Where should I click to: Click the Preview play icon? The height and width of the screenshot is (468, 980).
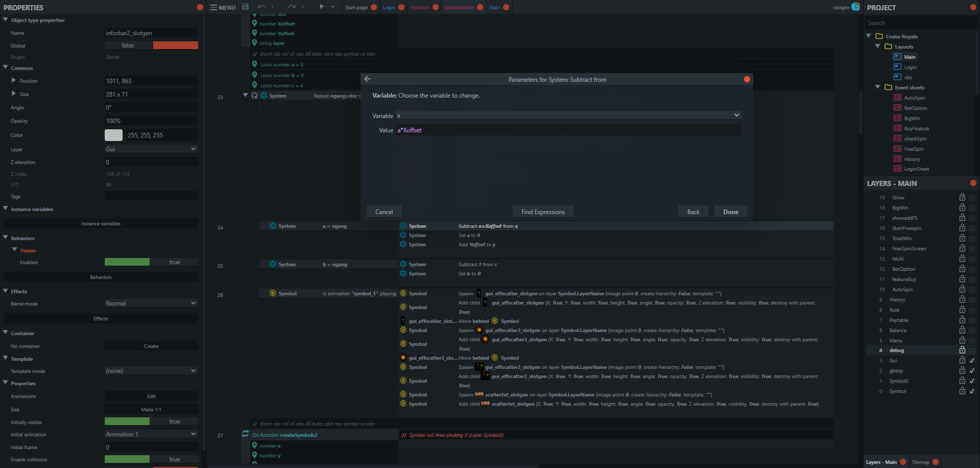pos(322,7)
